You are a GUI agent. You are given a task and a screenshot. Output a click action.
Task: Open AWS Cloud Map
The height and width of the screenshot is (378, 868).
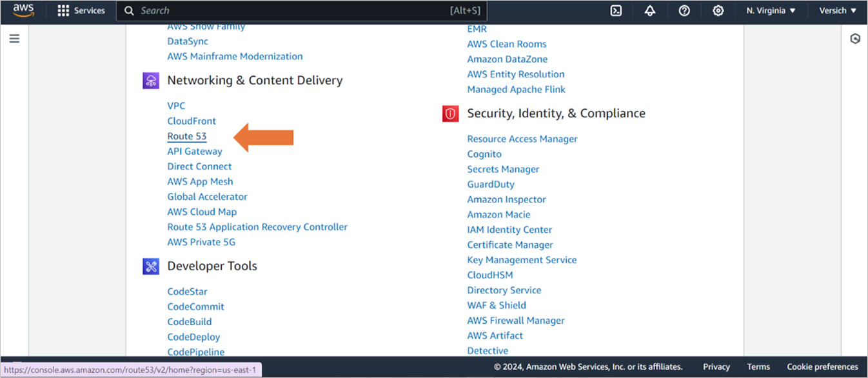[x=202, y=212]
